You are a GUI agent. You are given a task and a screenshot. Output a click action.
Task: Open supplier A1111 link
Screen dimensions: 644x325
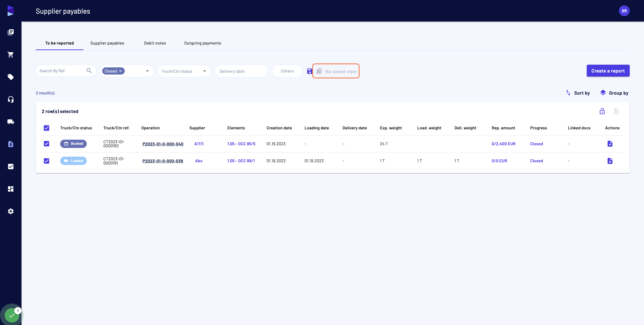click(199, 144)
